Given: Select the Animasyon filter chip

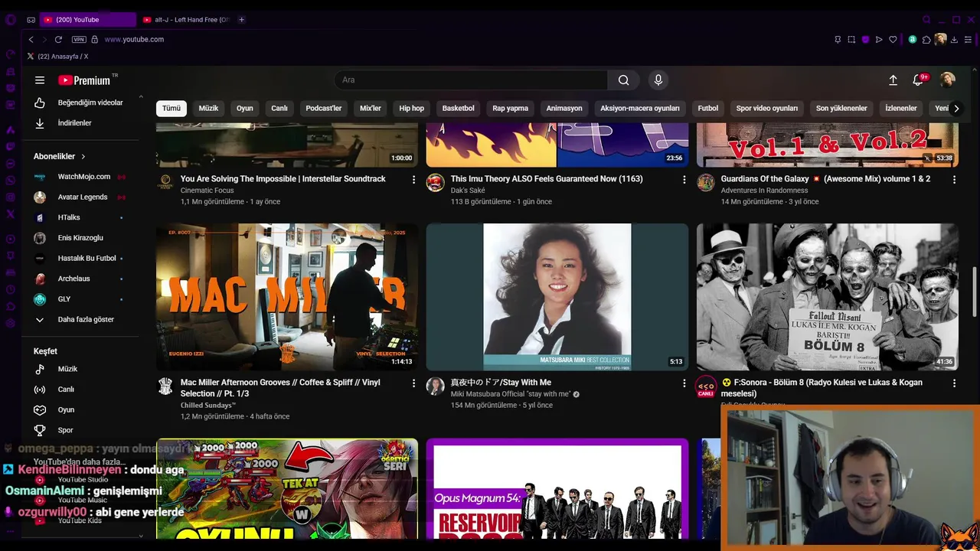Looking at the screenshot, I should point(564,108).
